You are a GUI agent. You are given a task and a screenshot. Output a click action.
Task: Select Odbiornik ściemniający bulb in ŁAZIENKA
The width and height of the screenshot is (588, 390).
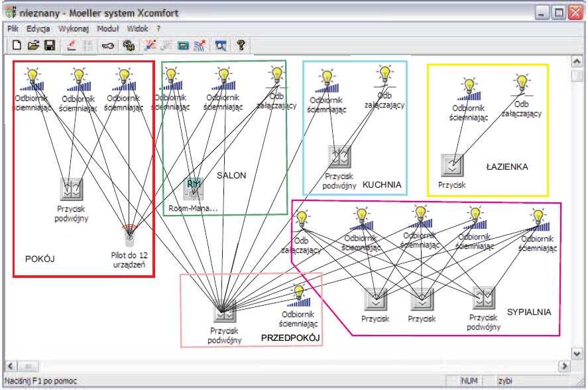coord(469,90)
